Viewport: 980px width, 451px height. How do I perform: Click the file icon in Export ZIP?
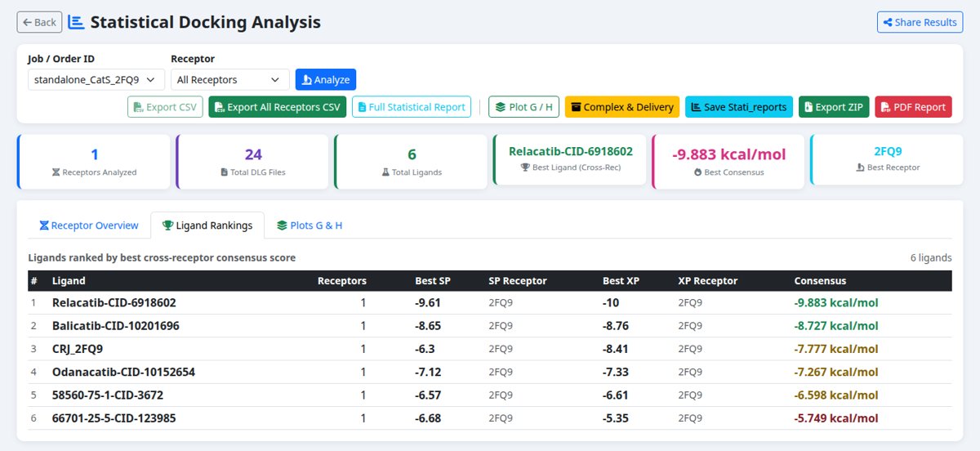point(808,107)
